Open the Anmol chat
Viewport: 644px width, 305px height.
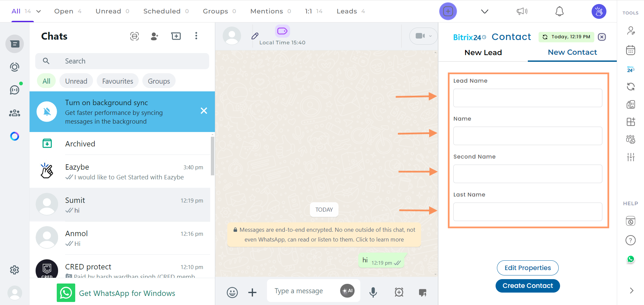click(120, 238)
